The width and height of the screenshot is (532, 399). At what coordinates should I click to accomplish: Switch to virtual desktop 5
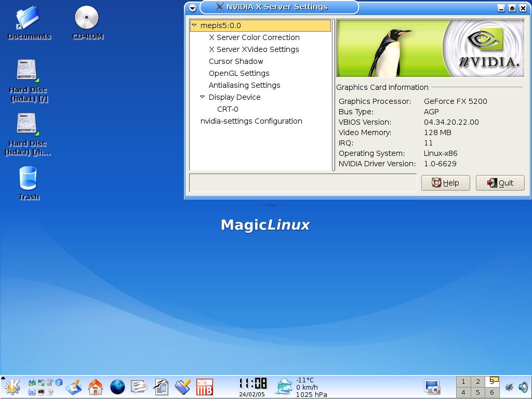click(477, 392)
